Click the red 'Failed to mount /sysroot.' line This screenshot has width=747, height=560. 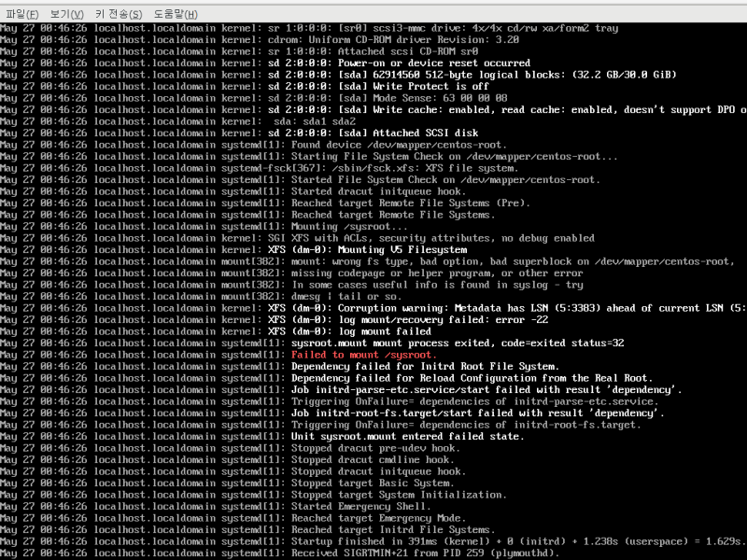click(364, 355)
